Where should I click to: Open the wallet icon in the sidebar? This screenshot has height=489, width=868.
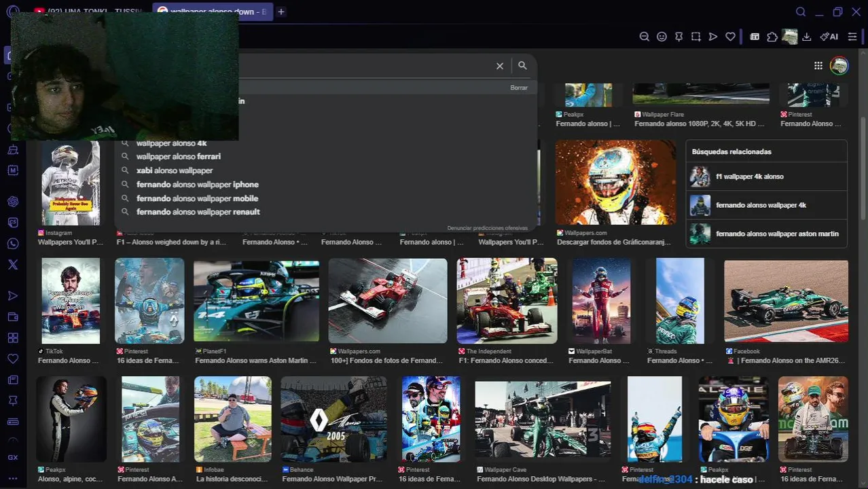tap(13, 317)
